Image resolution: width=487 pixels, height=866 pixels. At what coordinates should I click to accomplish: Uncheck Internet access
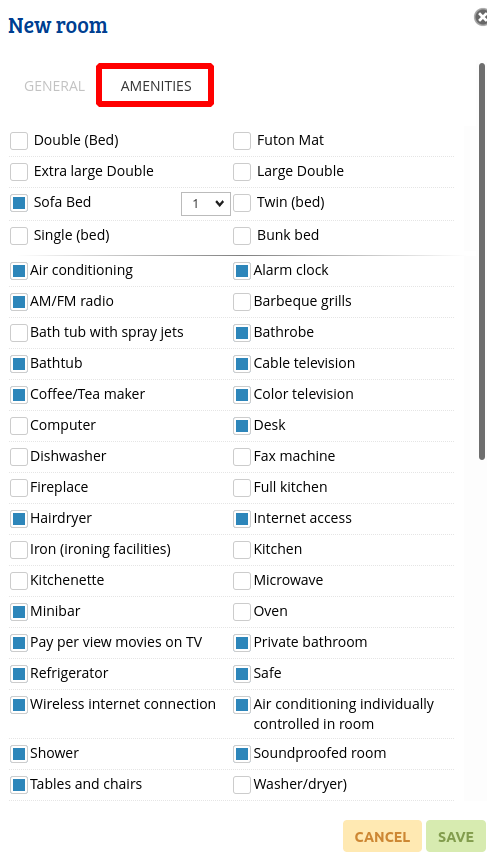[242, 519]
